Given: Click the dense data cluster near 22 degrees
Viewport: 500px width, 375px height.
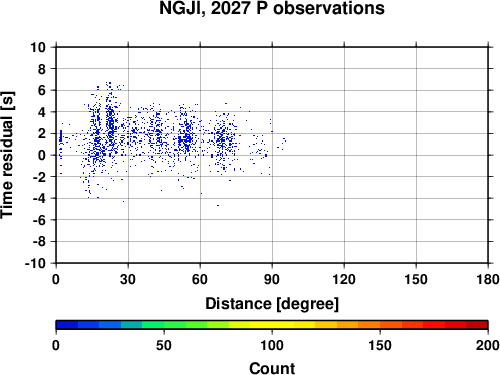Looking at the screenshot, I should (x=110, y=127).
